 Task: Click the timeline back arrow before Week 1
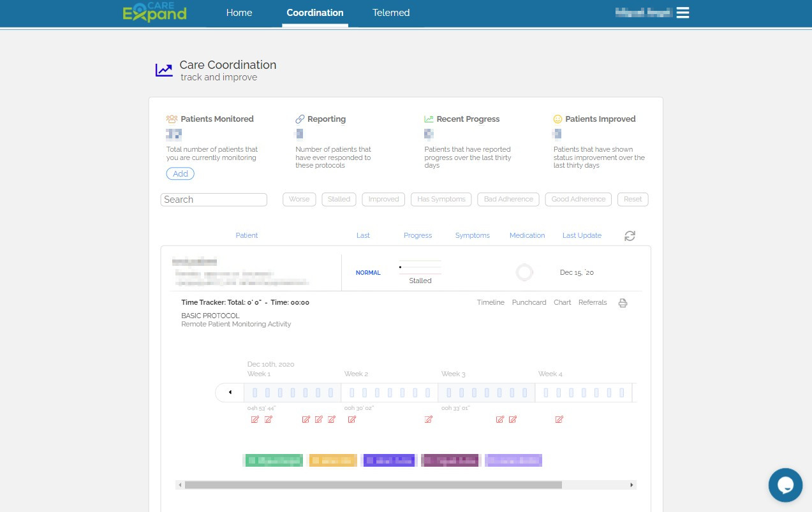pos(230,392)
